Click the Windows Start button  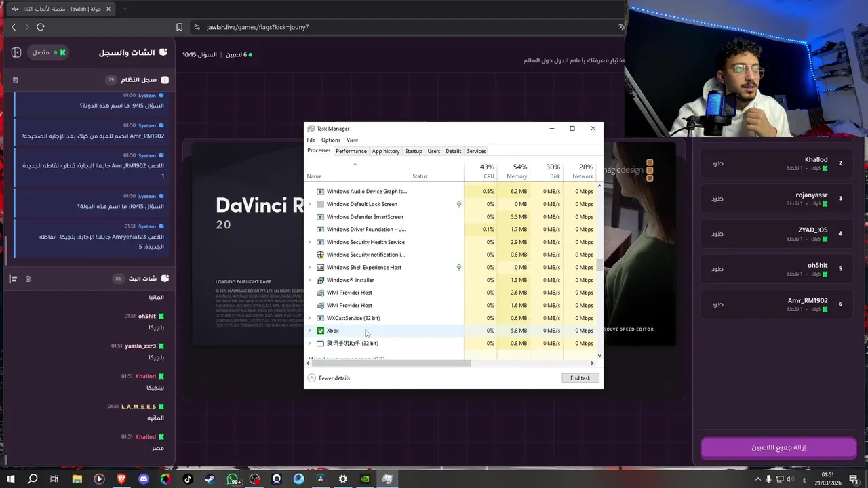[11, 479]
